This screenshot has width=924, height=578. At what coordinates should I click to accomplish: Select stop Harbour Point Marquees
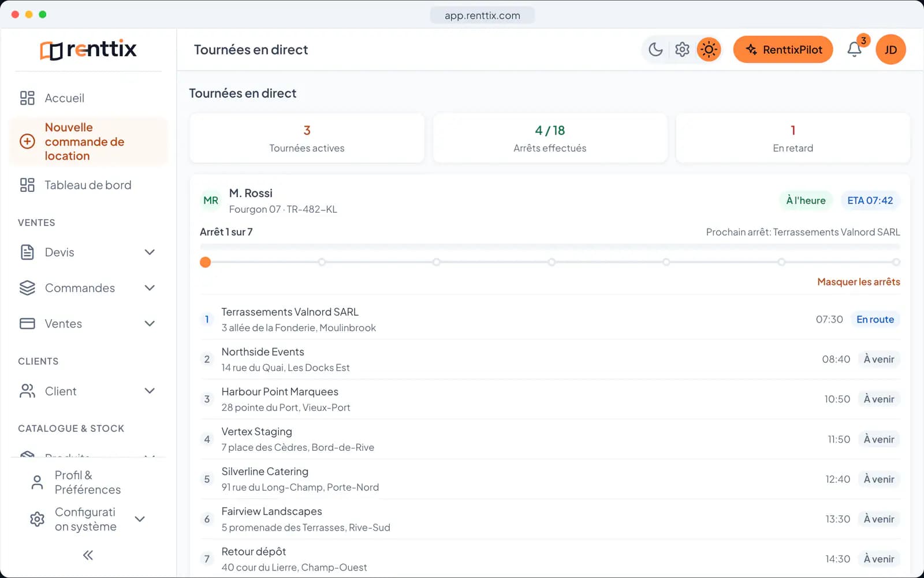pyautogui.click(x=550, y=399)
